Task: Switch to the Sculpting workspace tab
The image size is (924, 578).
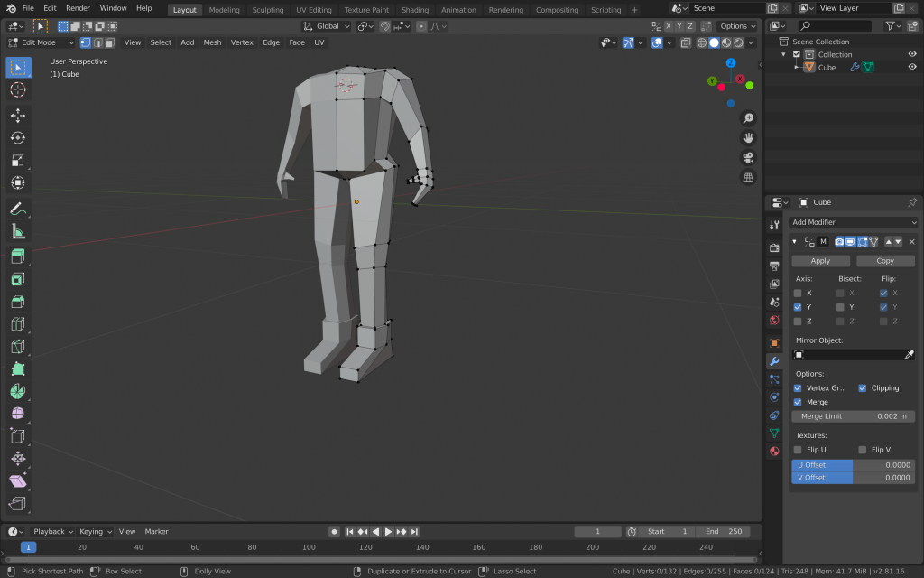Action: tap(267, 10)
